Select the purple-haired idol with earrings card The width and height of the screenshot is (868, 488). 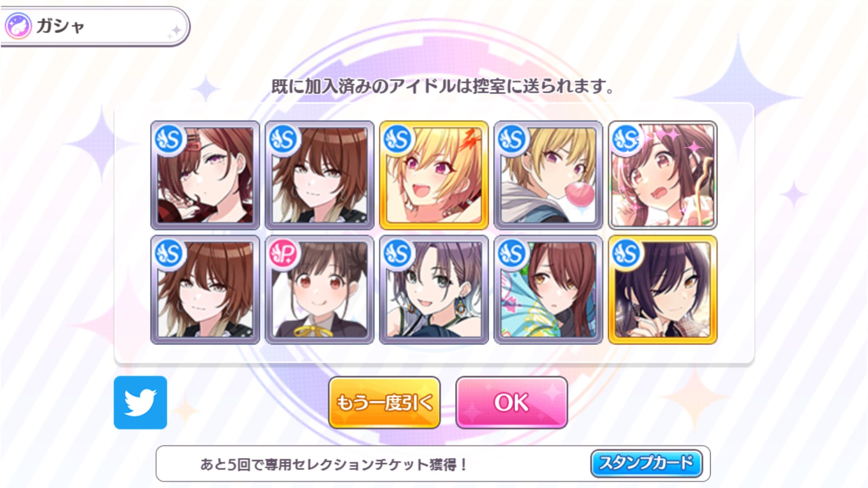coord(434,290)
